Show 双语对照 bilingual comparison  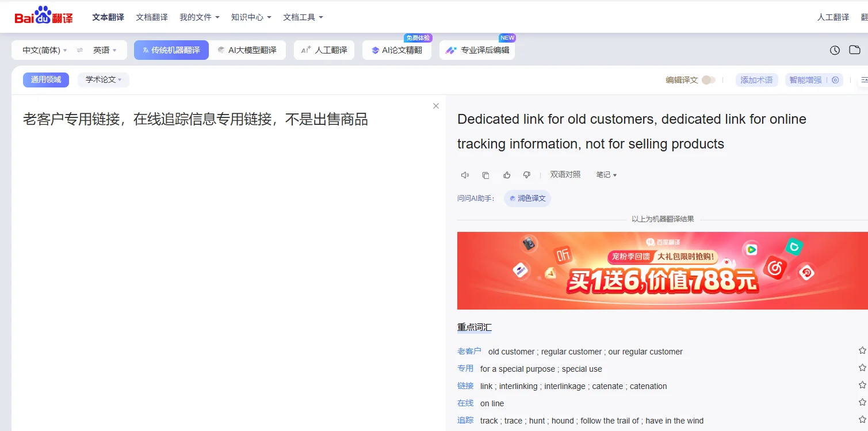(565, 175)
